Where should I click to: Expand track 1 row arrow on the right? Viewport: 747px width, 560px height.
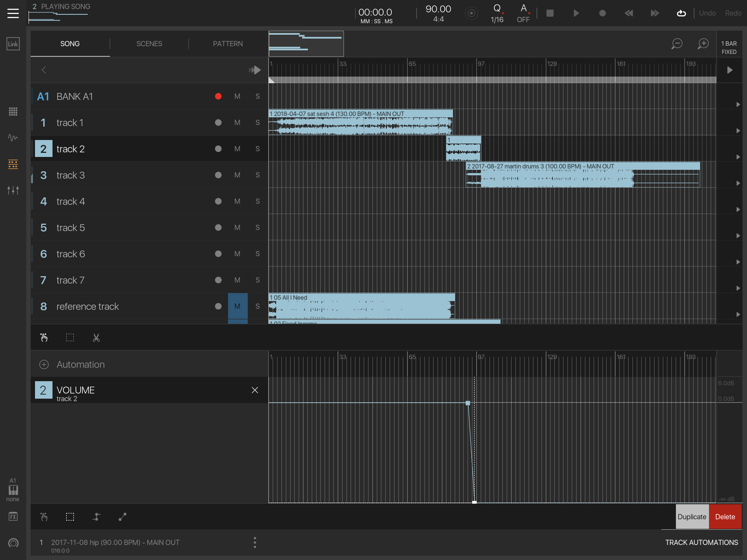(x=738, y=131)
